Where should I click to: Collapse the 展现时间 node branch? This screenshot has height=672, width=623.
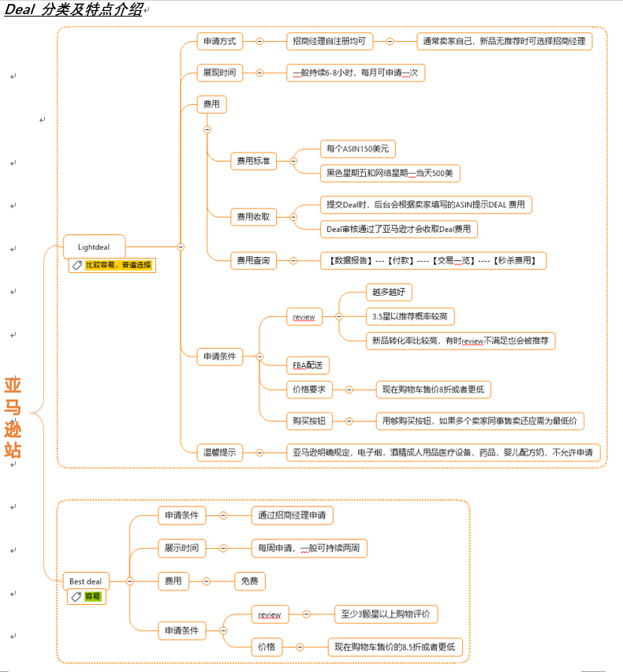click(x=259, y=73)
